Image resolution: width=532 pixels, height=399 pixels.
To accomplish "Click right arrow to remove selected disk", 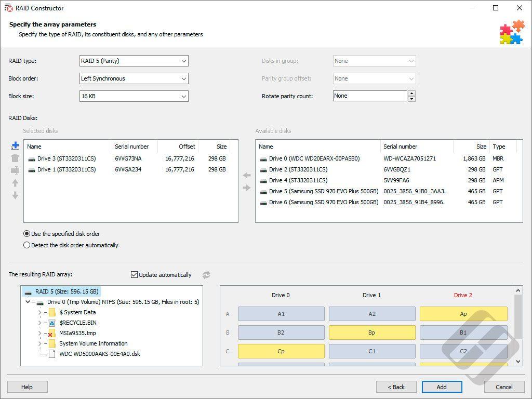I will [247, 187].
